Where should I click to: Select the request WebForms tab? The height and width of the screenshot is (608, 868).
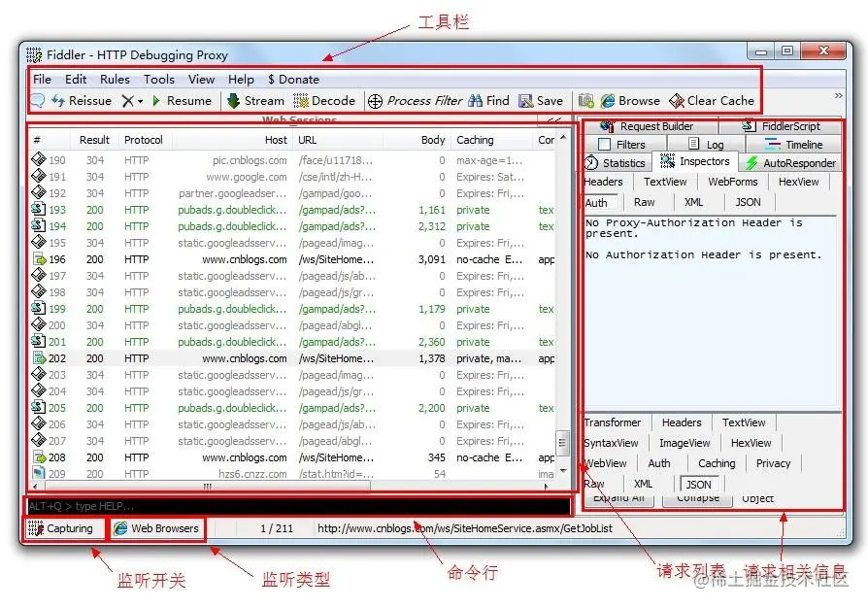pyautogui.click(x=732, y=182)
